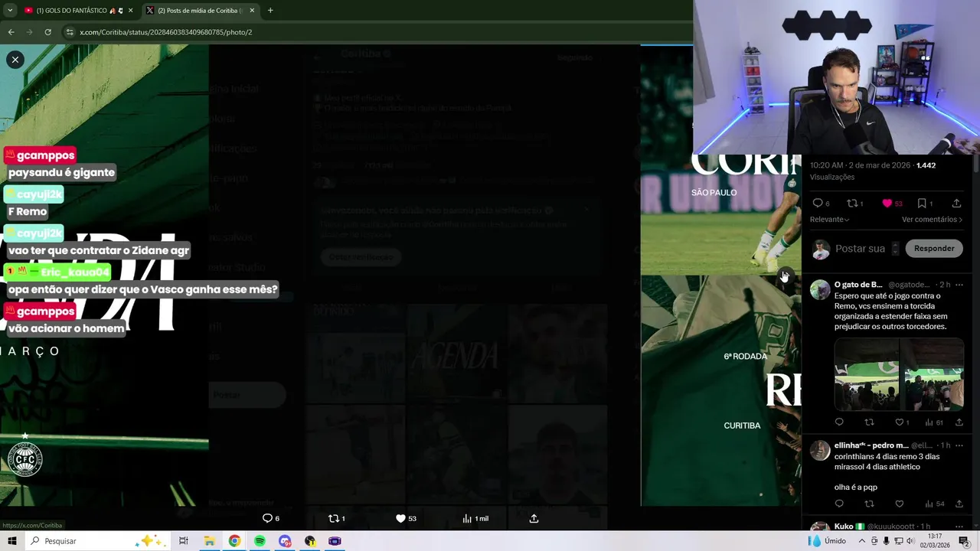
Task: Open more options for ellinha comment
Action: coord(959,445)
